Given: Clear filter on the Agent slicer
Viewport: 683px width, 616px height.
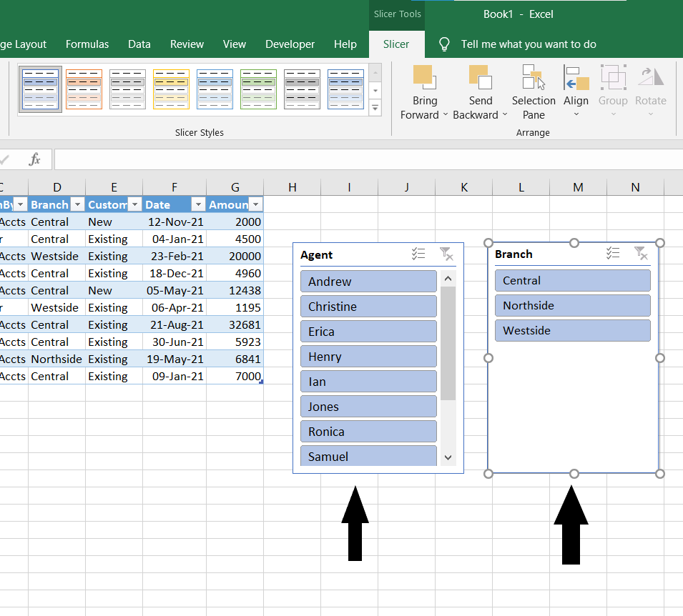Looking at the screenshot, I should 446,254.
